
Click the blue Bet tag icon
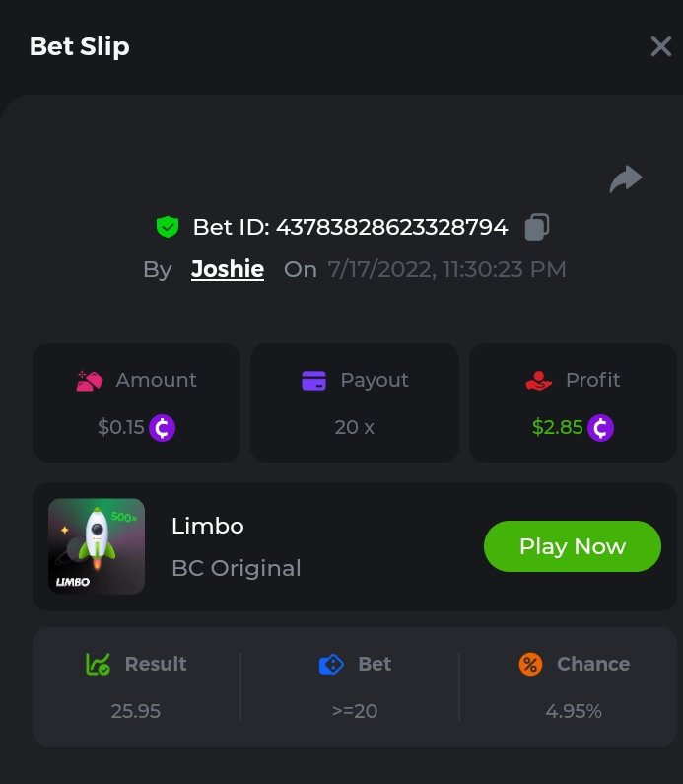pyautogui.click(x=331, y=664)
